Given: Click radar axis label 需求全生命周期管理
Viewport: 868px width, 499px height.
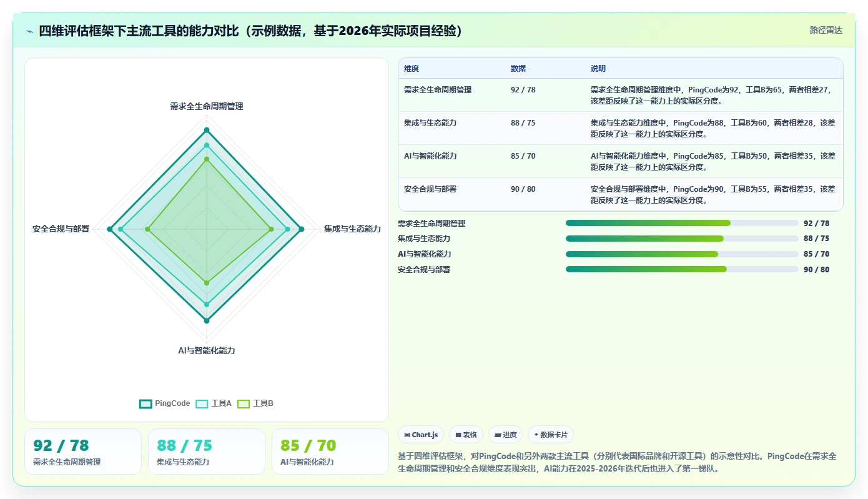Looking at the screenshot, I should [207, 107].
